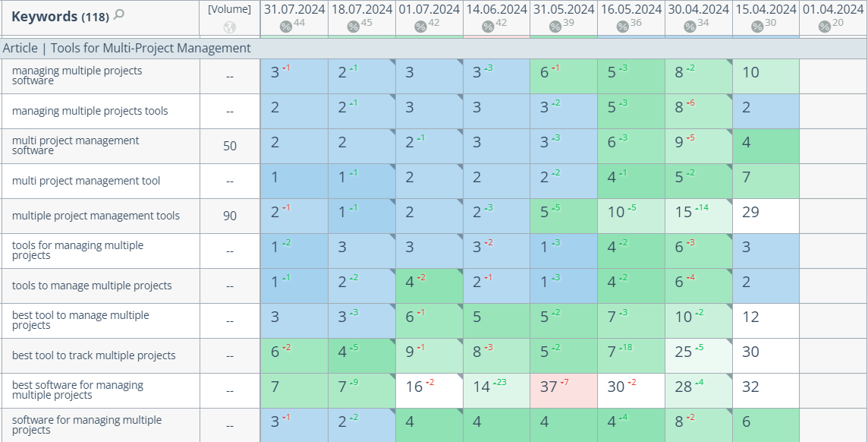Click the keyword search magnifier icon
Image resolution: width=868 pixels, height=442 pixels.
pyautogui.click(x=118, y=15)
